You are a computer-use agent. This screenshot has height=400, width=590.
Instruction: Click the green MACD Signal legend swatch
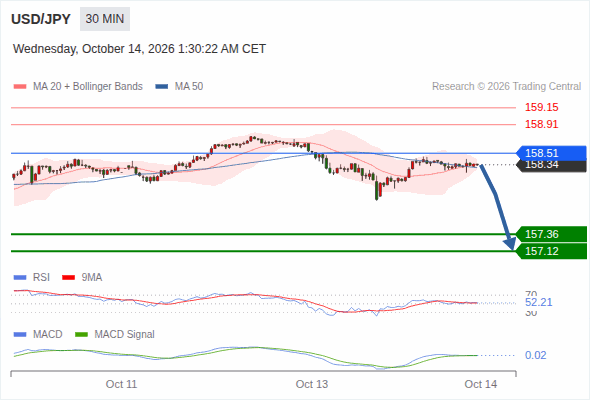[82, 335]
